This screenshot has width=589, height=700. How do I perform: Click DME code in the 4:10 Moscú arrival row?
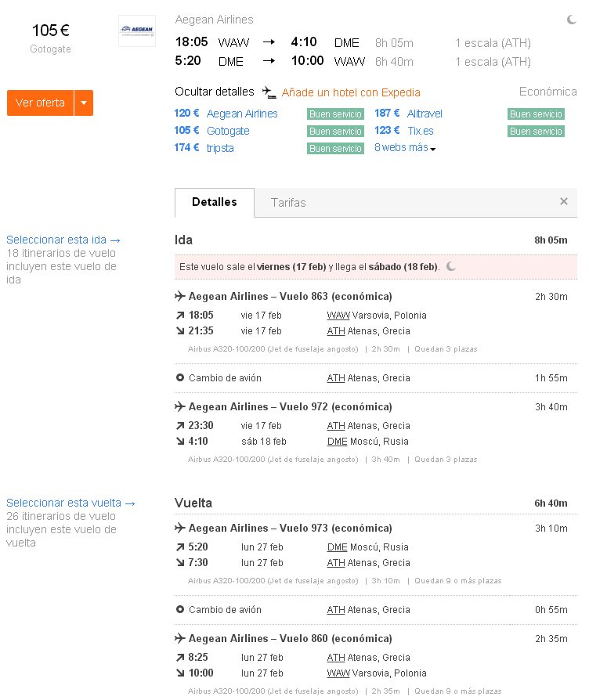coord(337,441)
